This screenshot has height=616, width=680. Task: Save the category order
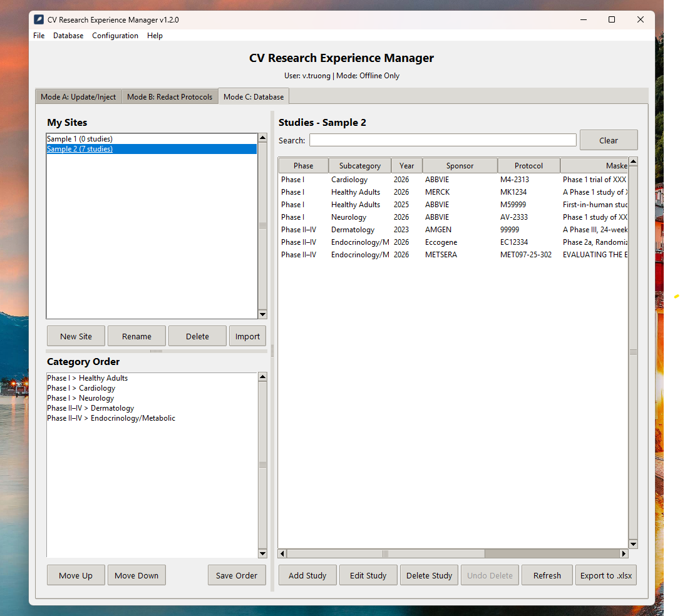click(x=237, y=575)
